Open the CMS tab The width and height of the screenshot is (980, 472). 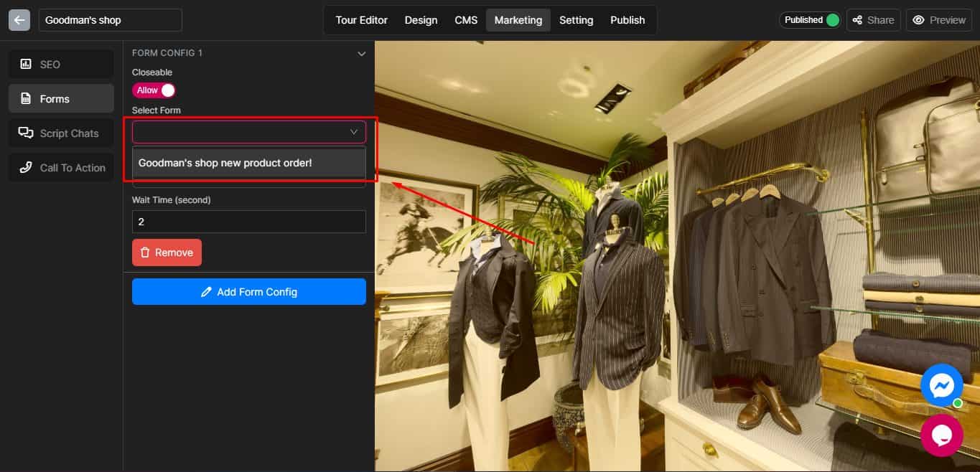coord(466,20)
